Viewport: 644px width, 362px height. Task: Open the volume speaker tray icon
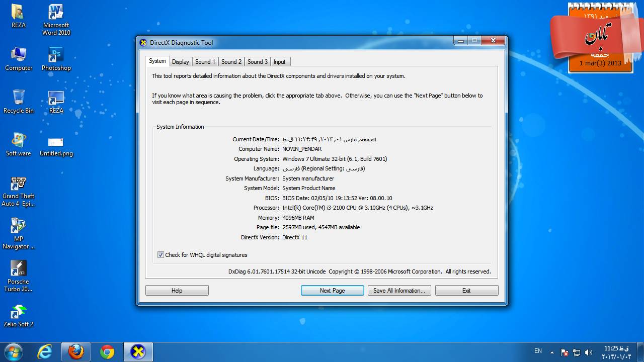[589, 352]
